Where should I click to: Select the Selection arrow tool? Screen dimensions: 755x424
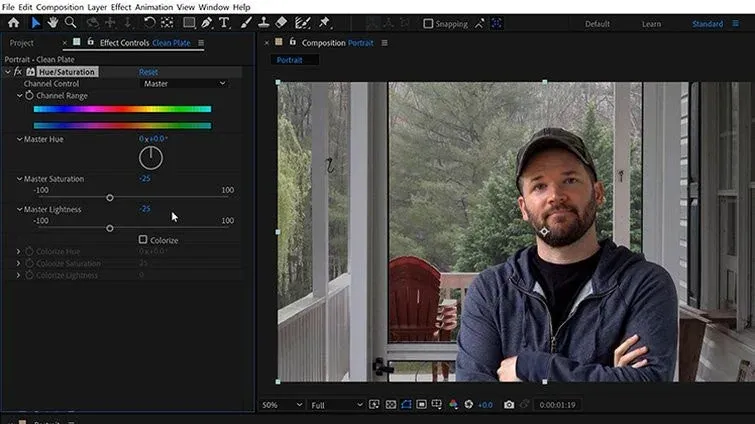click(36, 23)
